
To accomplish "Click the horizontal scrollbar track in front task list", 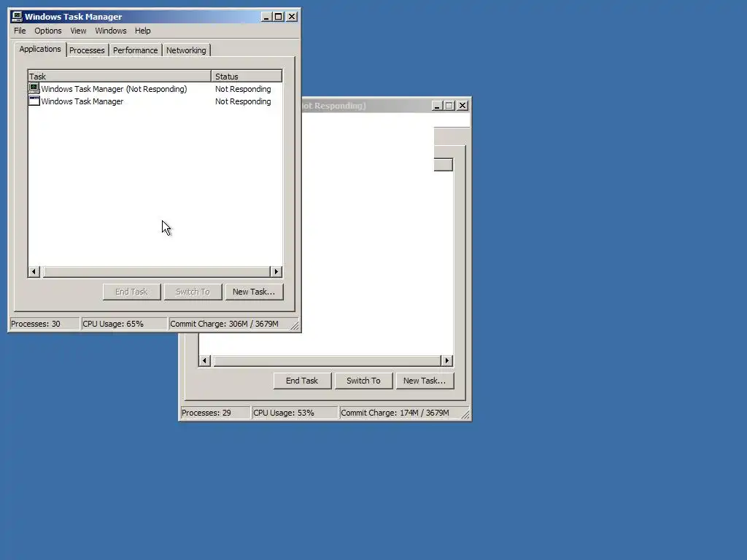I will [x=155, y=272].
